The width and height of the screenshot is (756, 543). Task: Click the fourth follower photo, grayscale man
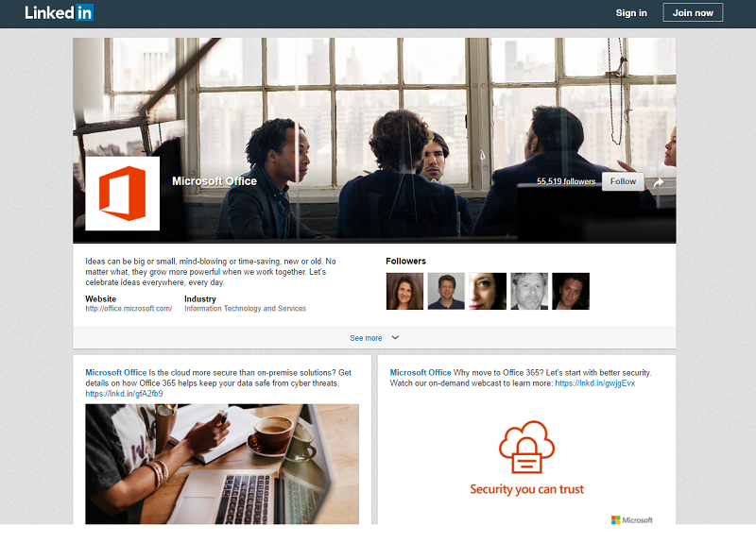coord(529,291)
